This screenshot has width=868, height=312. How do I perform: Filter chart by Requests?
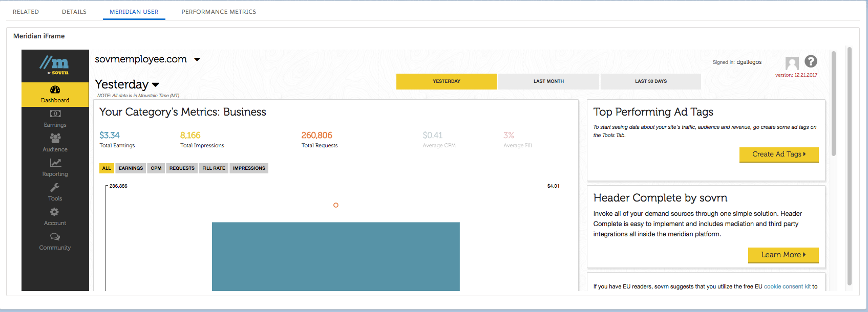(182, 168)
